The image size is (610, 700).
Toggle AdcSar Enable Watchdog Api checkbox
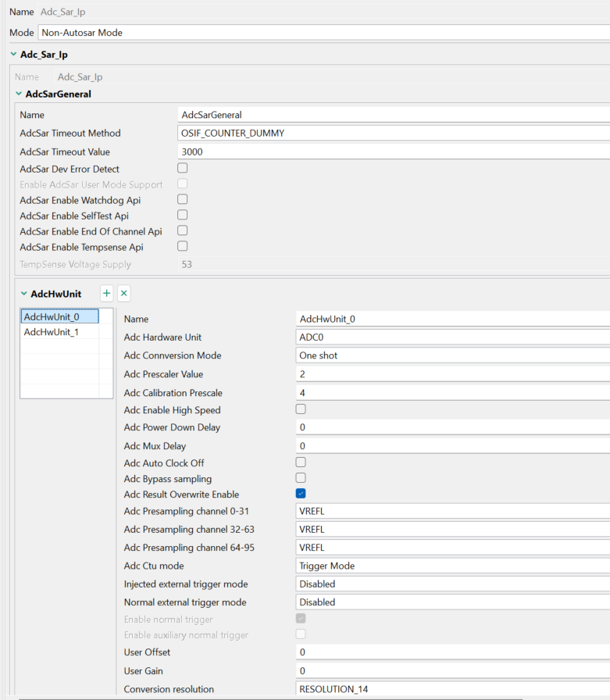[183, 199]
